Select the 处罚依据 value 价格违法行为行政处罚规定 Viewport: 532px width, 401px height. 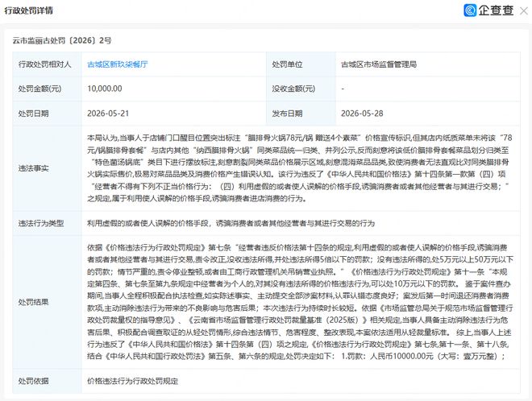(133, 381)
